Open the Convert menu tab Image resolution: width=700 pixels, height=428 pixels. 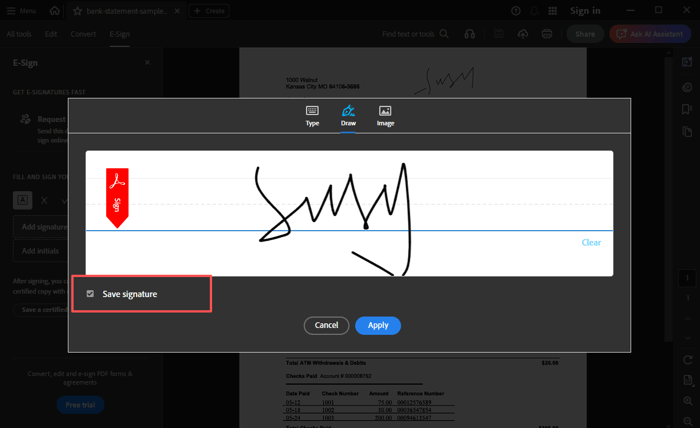tap(83, 34)
